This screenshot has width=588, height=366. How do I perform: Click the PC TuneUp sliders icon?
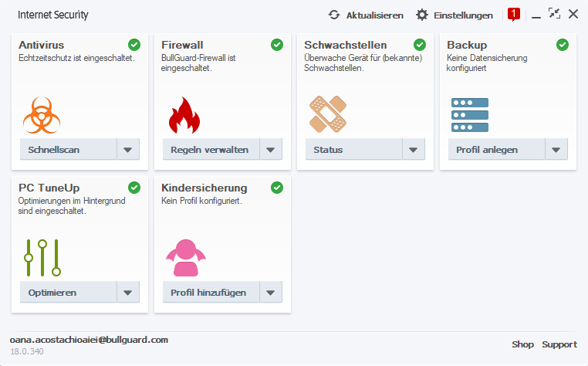42,258
